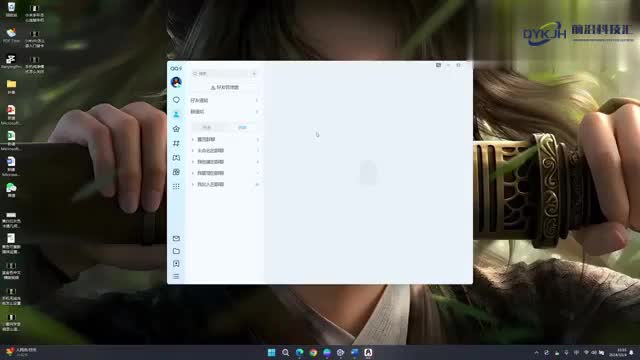
Task: Expand the 未命名的群聊 group list
Action: point(224,151)
